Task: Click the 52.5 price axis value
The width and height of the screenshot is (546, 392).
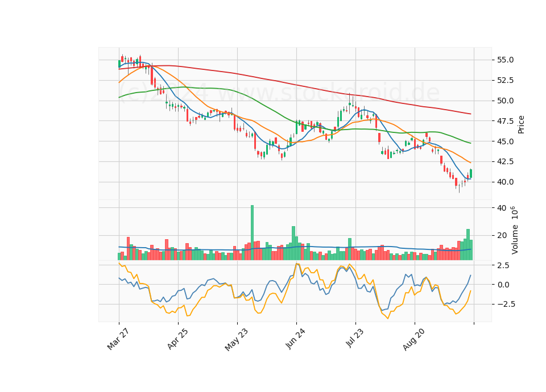Action: coord(504,80)
